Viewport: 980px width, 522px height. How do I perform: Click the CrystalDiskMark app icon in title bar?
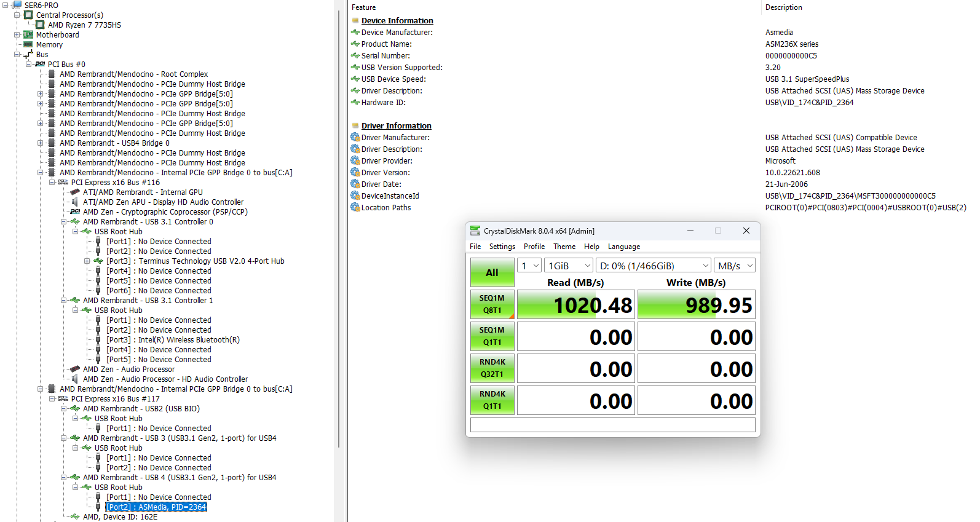(475, 231)
